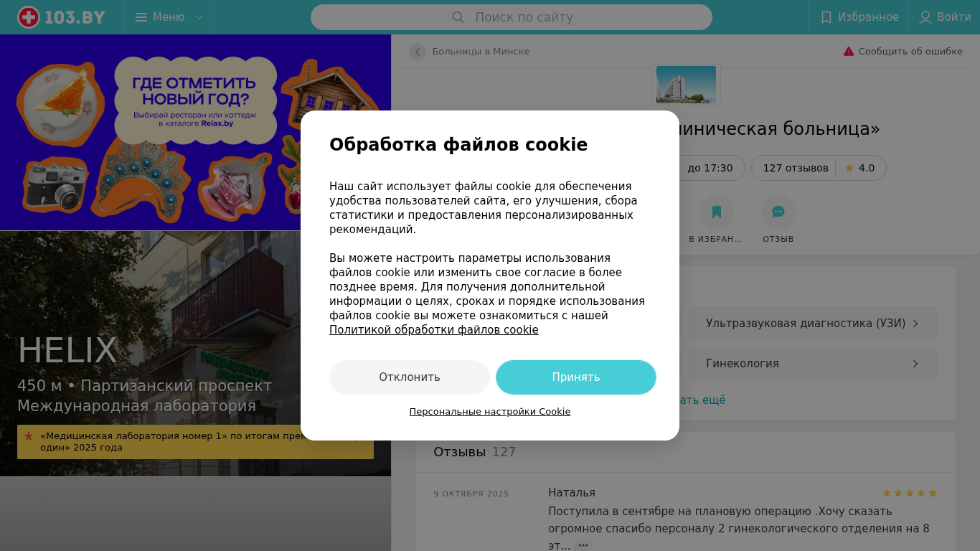Add the hospital to favorites with the В избранное bookmark icon
980x551 pixels.
(717, 212)
